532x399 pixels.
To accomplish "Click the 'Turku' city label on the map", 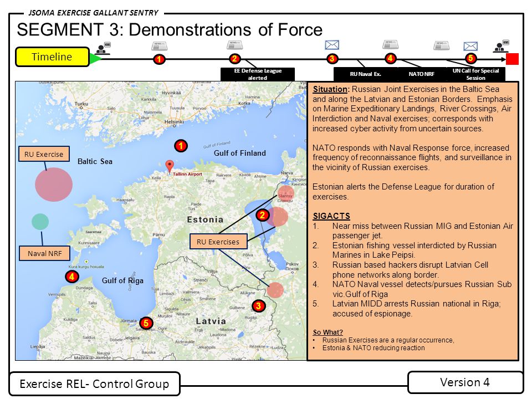I will [x=81, y=104].
